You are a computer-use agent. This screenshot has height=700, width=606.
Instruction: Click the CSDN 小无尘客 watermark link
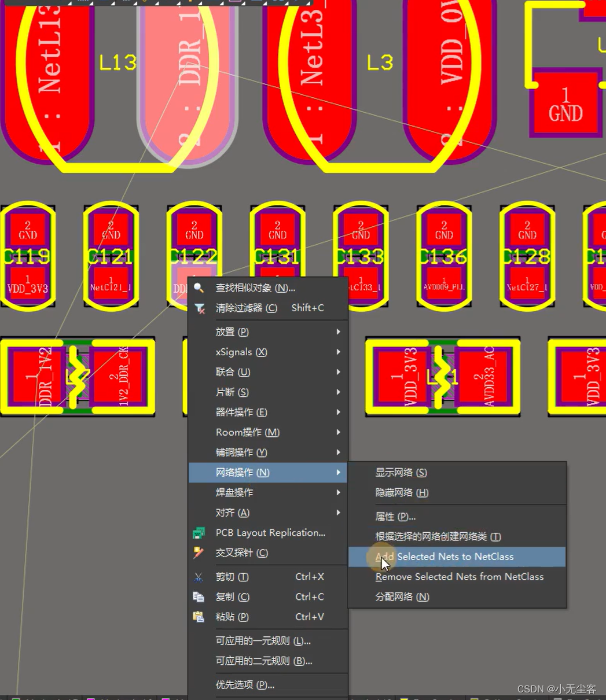coord(556,689)
